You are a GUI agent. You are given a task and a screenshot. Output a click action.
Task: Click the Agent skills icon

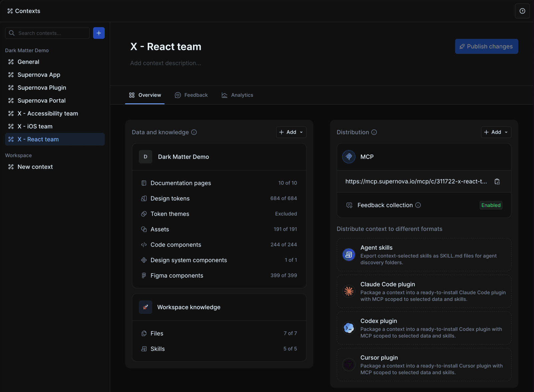coord(349,255)
